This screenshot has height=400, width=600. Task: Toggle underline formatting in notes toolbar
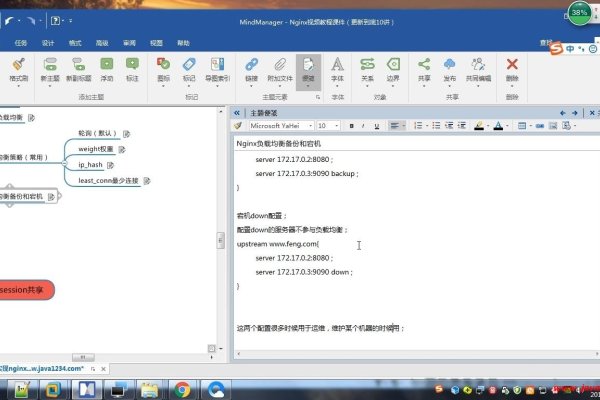click(x=376, y=126)
